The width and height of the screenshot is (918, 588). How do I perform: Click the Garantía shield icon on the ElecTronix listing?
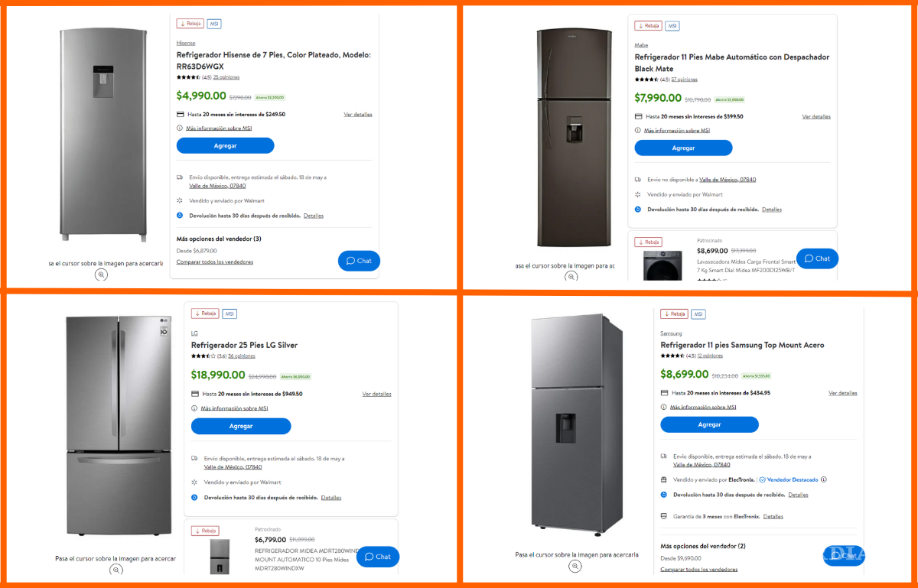click(662, 516)
